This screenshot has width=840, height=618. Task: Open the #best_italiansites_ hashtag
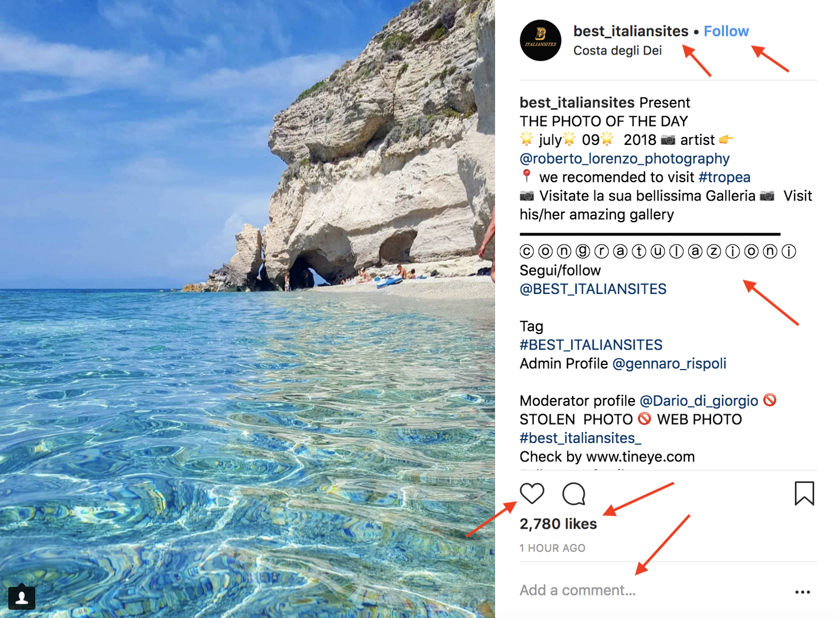point(580,438)
